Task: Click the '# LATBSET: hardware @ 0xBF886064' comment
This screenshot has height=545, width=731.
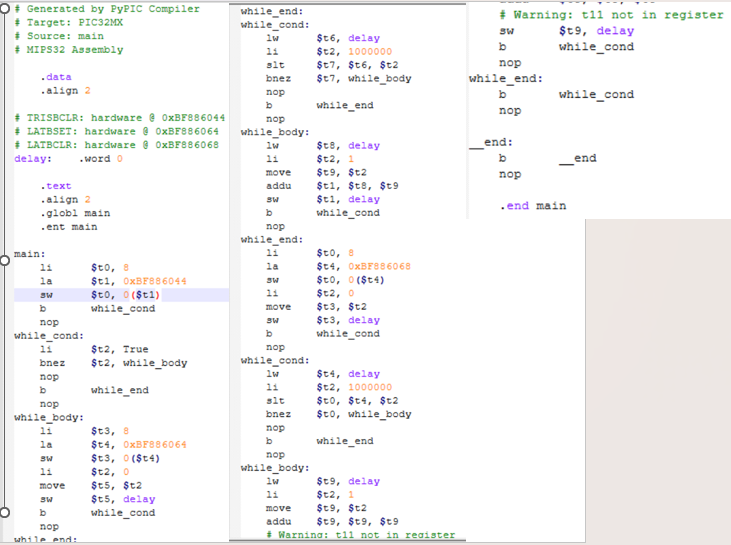Action: pyautogui.click(x=116, y=131)
